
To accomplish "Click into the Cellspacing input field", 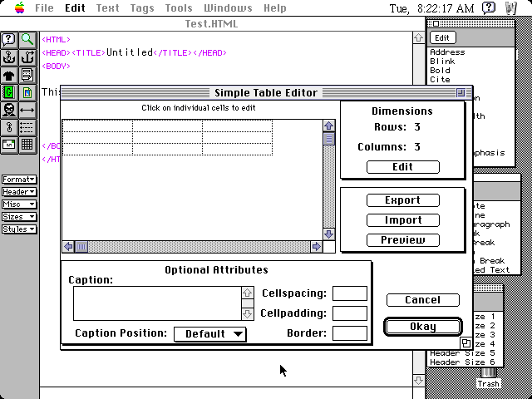I will (x=350, y=293).
